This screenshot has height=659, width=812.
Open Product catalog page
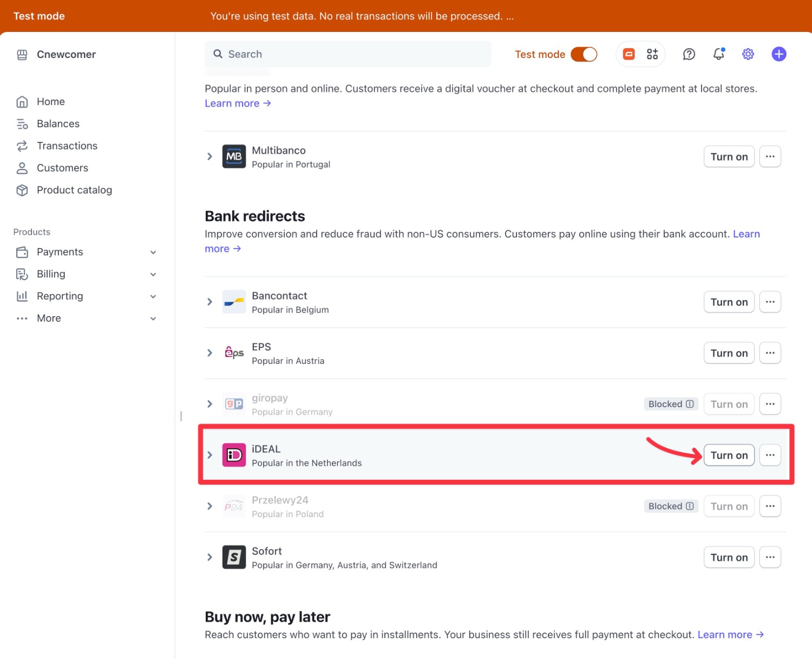(x=74, y=190)
